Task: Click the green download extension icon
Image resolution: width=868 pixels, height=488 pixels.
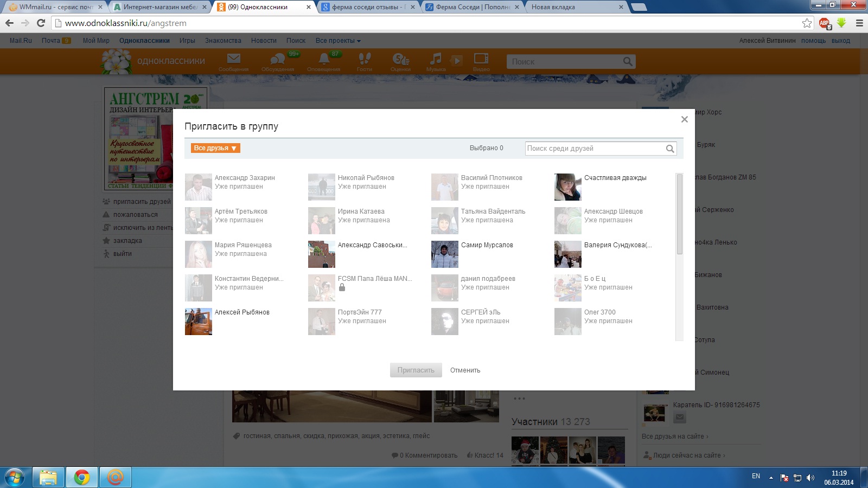Action: tap(841, 22)
